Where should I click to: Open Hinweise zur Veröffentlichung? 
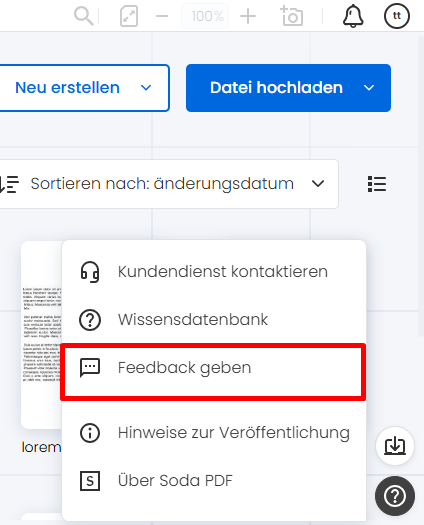(x=214, y=433)
